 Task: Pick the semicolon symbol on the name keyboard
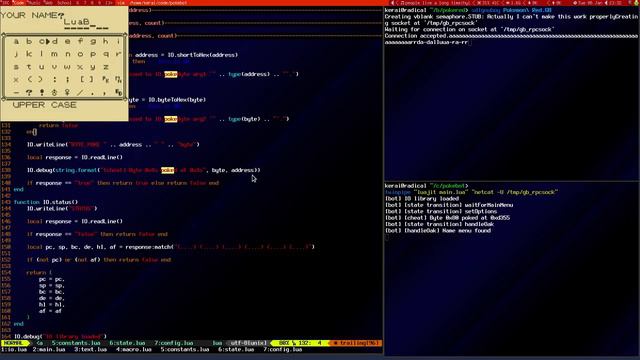coord(67,80)
